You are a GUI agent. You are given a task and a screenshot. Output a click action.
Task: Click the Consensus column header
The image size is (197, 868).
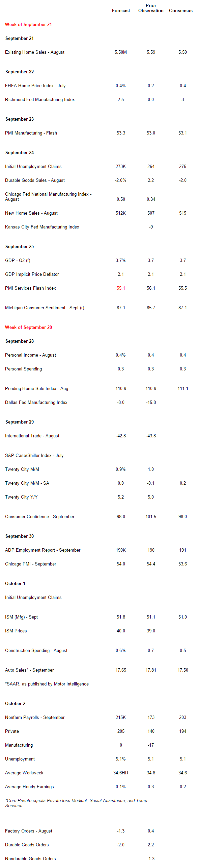tap(181, 11)
